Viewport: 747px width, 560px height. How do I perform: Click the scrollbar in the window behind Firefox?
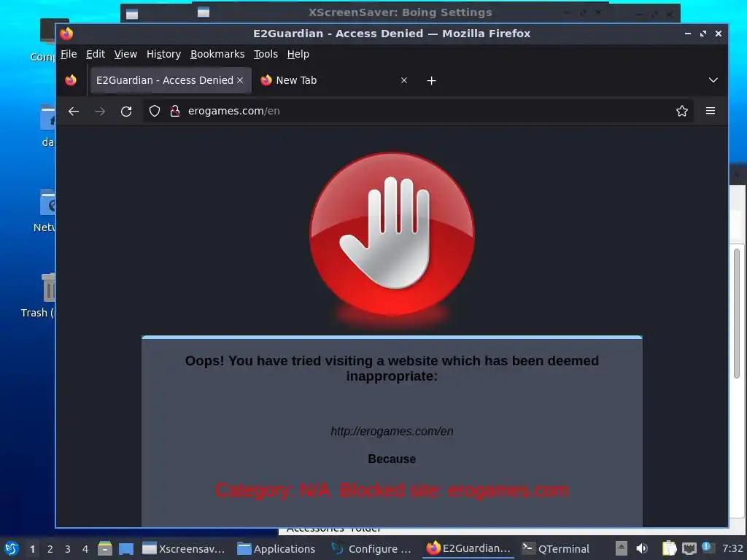click(737, 313)
